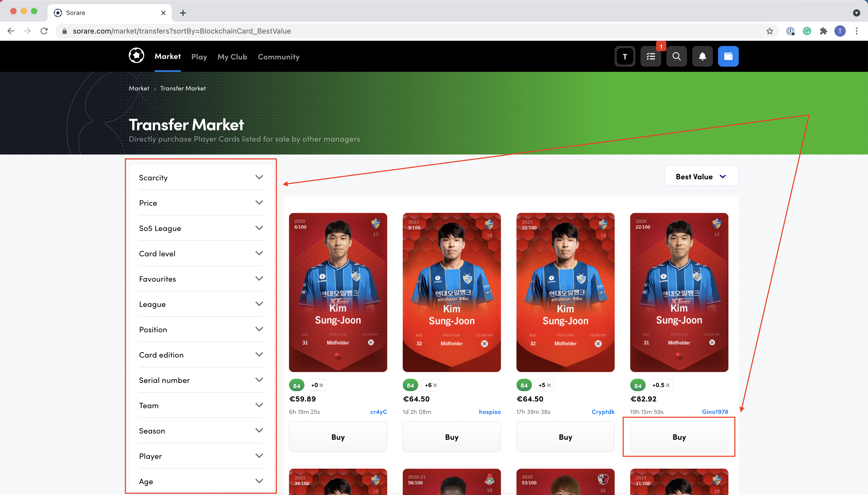Go to the Community tab
The width and height of the screenshot is (868, 495).
tap(279, 57)
